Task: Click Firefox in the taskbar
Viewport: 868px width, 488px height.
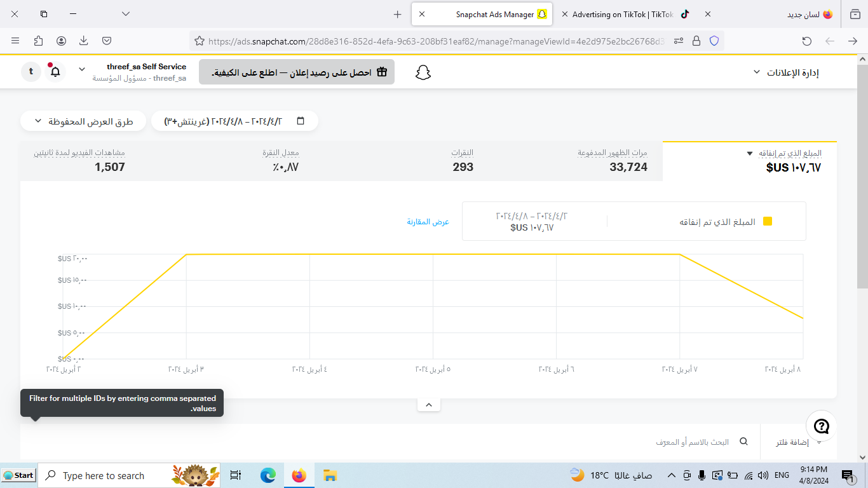Action: (299, 475)
